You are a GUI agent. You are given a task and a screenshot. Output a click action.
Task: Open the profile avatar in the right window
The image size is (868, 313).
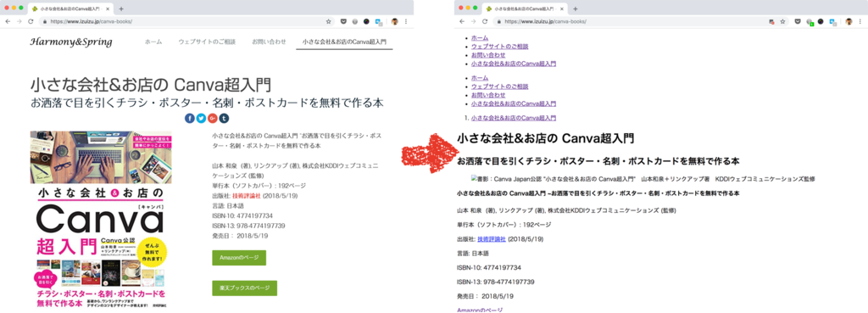click(x=849, y=21)
